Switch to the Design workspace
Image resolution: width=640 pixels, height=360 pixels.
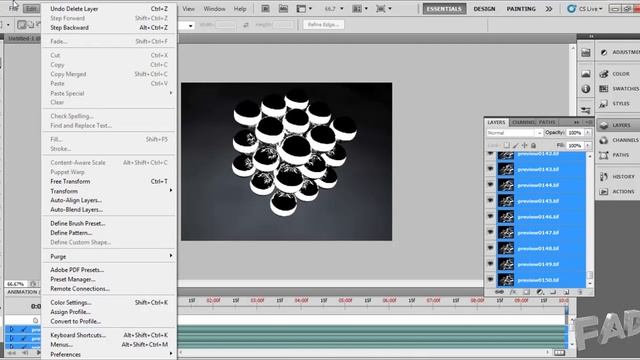coord(484,9)
